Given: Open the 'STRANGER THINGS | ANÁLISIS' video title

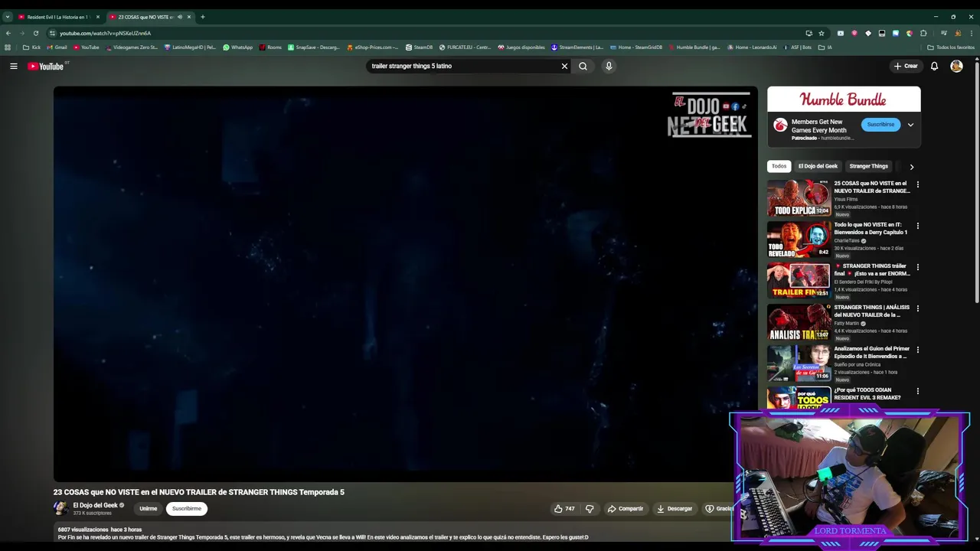Looking at the screenshot, I should point(872,311).
